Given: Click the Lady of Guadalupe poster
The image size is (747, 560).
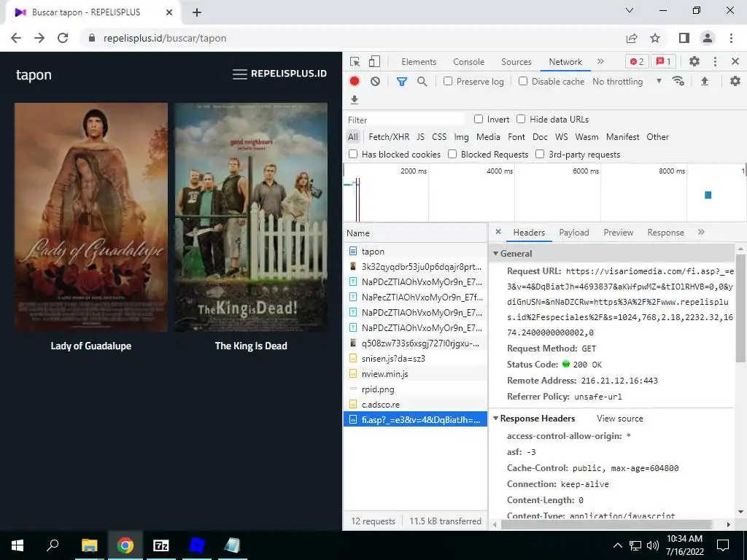Looking at the screenshot, I should tap(91, 217).
